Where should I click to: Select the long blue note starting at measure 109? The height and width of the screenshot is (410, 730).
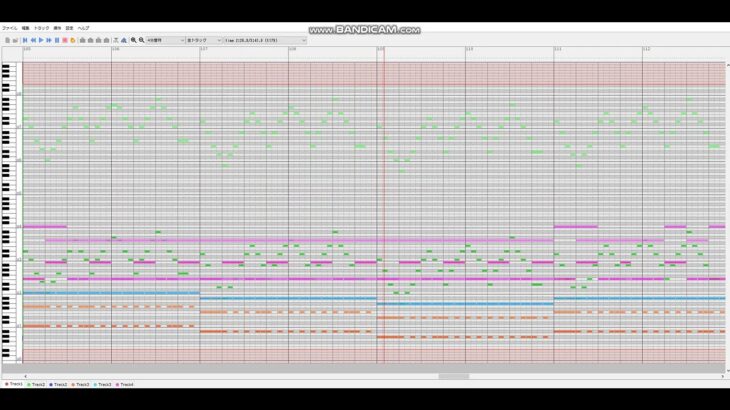[465, 304]
